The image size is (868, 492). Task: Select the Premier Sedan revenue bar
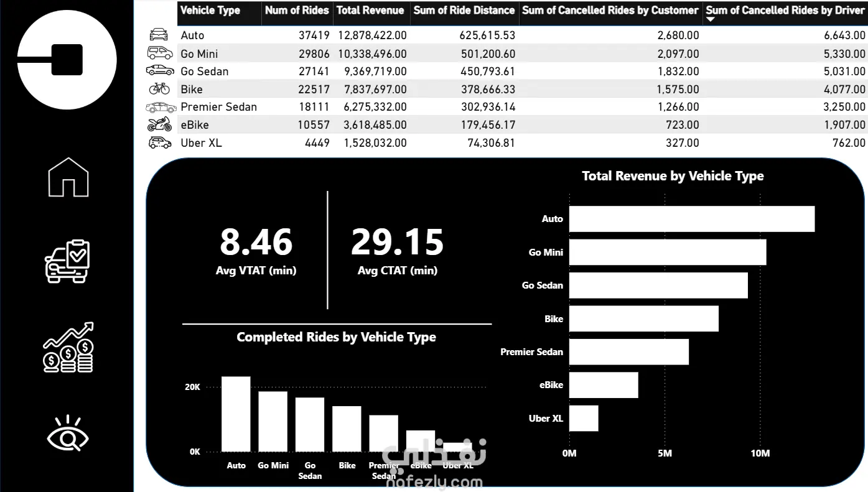tap(629, 352)
